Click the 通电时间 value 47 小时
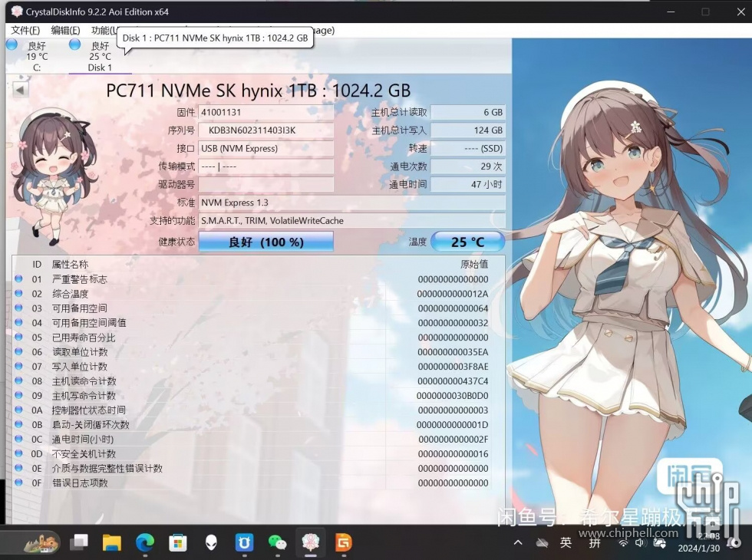The height and width of the screenshot is (560, 752). [467, 184]
